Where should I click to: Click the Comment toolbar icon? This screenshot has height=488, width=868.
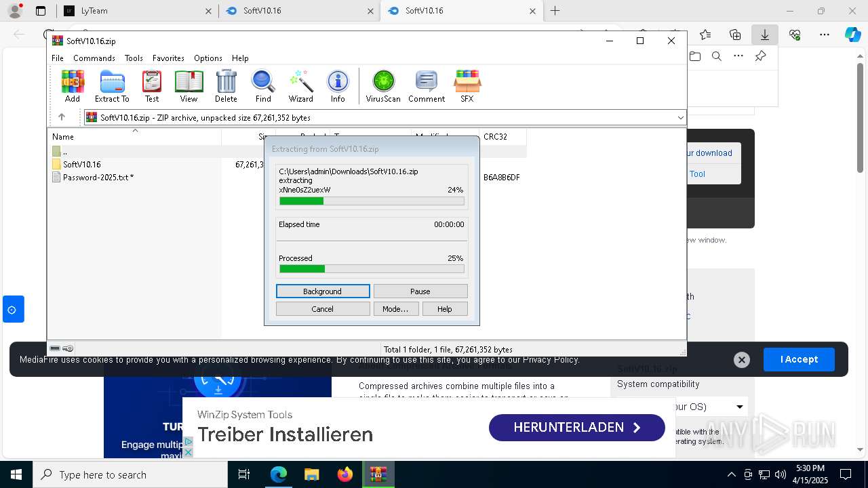(427, 86)
